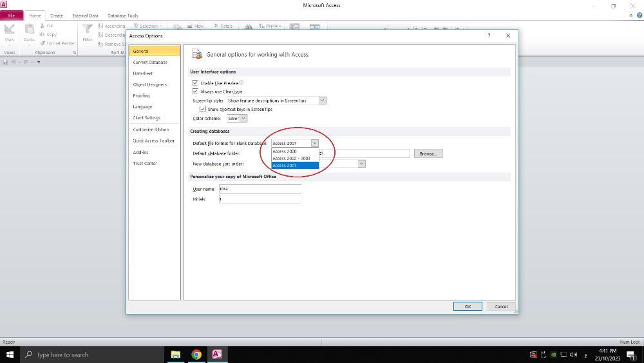Select Client Settings options category
Image resolution: width=644 pixels, height=363 pixels.
coord(155,117)
